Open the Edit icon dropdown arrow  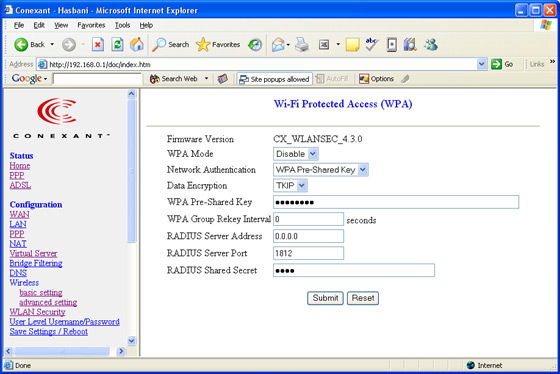click(x=338, y=45)
